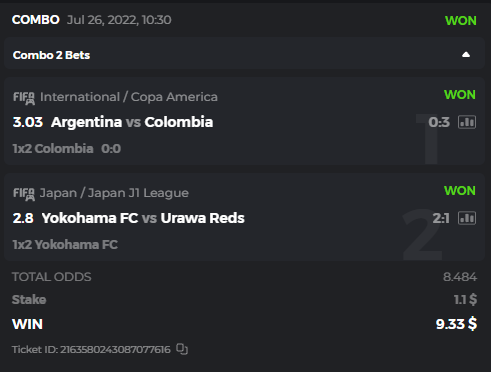The image size is (491, 372).
Task: Collapse Combo 2 Bets with arrow
Action: [x=466, y=55]
